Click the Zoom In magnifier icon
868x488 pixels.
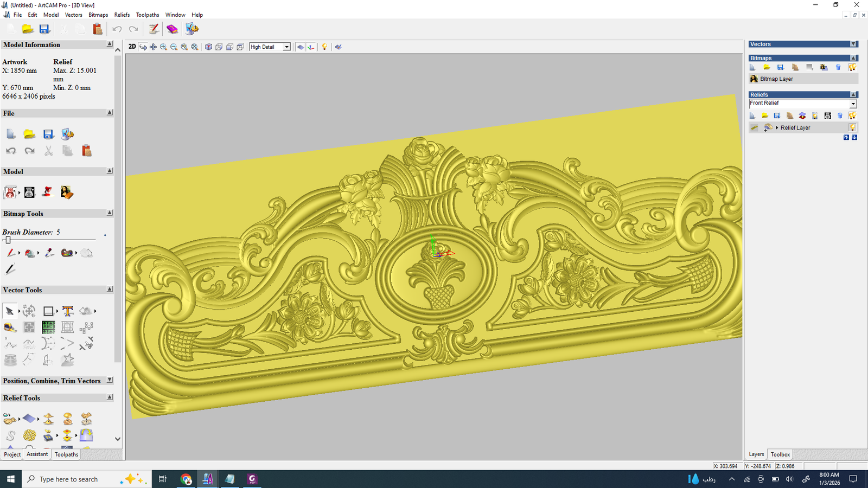click(x=163, y=47)
